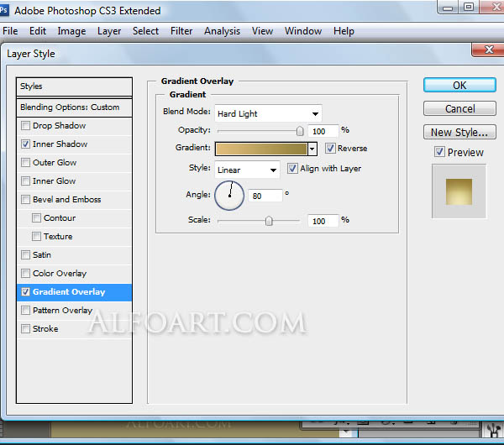Viewport: 504px width, 445px height.
Task: Open the Image menu
Action: tap(71, 31)
